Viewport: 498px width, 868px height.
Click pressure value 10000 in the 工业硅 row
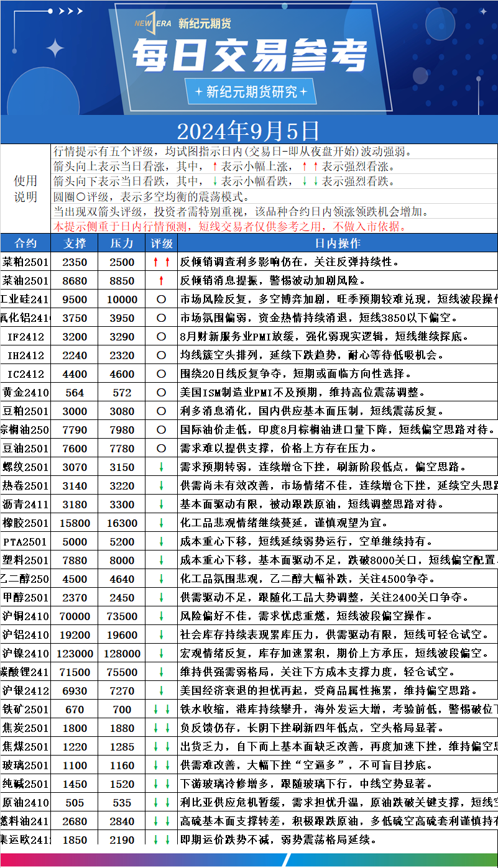pyautogui.click(x=122, y=299)
